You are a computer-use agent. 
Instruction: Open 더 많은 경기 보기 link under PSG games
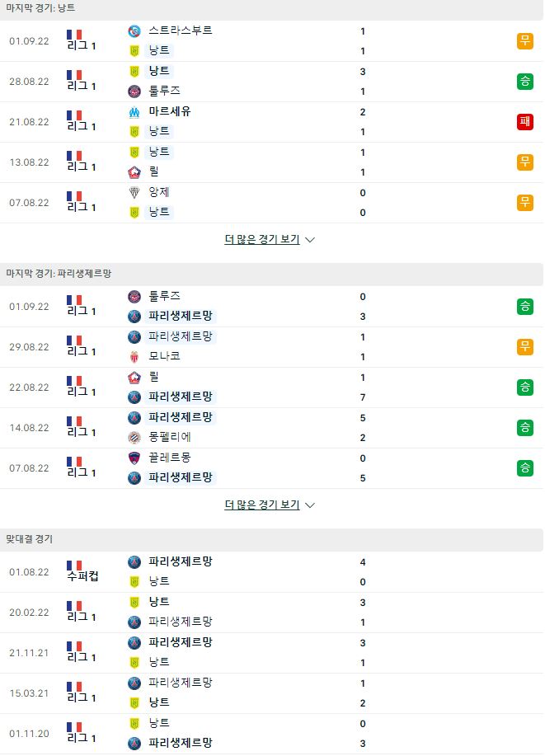(262, 505)
